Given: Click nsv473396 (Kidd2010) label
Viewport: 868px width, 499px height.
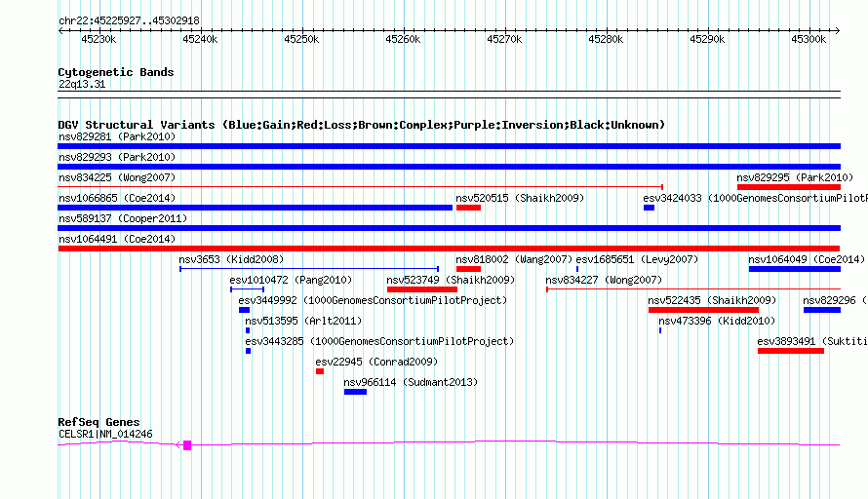Looking at the screenshot, I should tap(717, 321).
